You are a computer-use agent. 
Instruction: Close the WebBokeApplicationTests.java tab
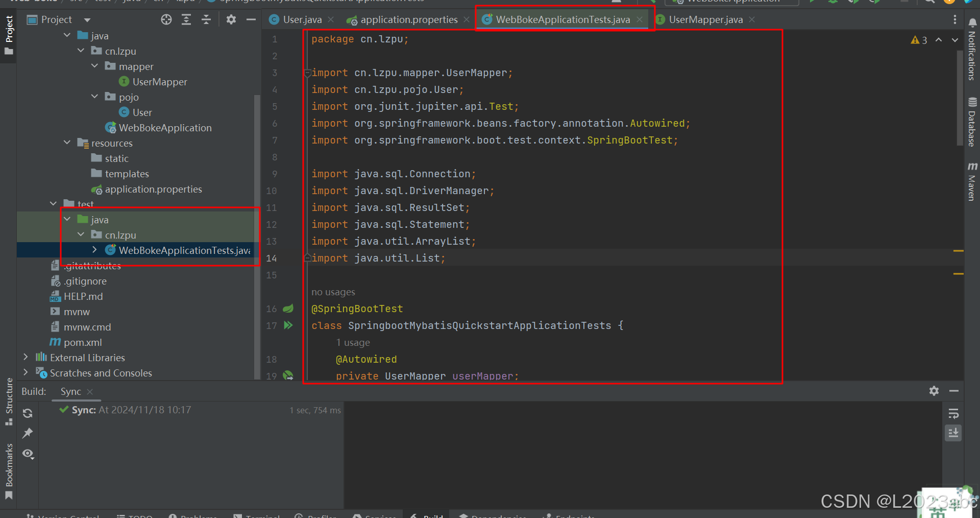(640, 19)
